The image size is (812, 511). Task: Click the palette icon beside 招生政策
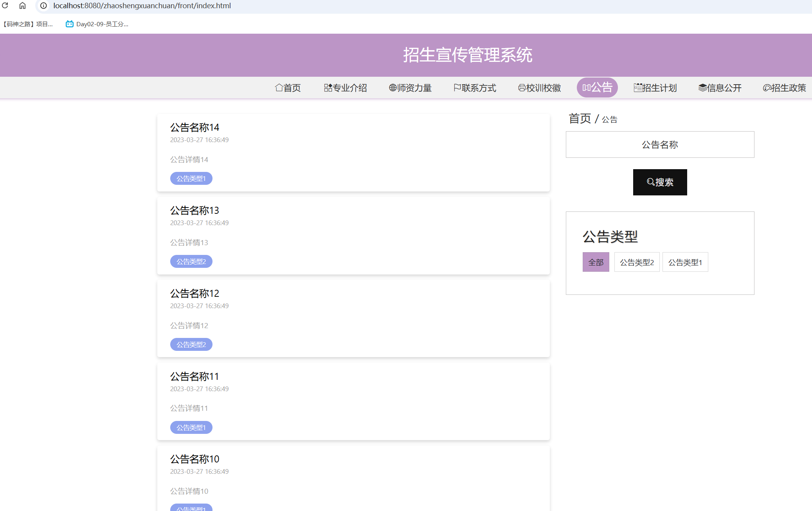click(x=767, y=88)
